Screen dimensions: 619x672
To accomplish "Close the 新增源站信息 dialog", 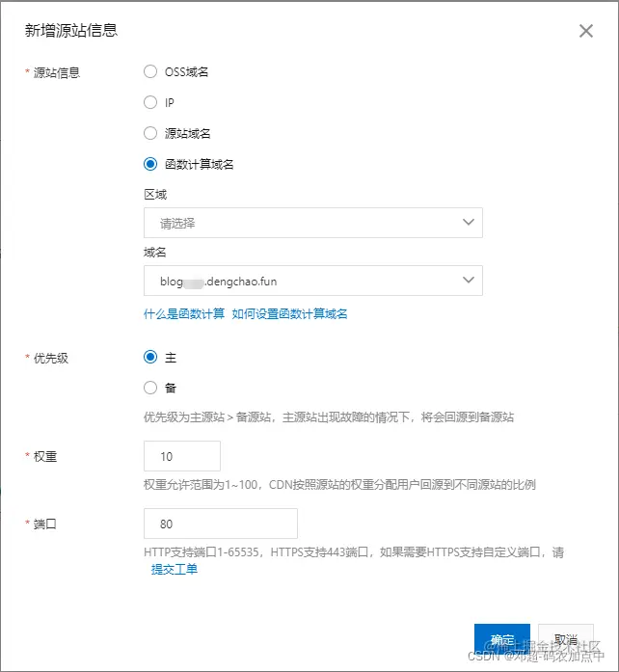I will (x=586, y=31).
